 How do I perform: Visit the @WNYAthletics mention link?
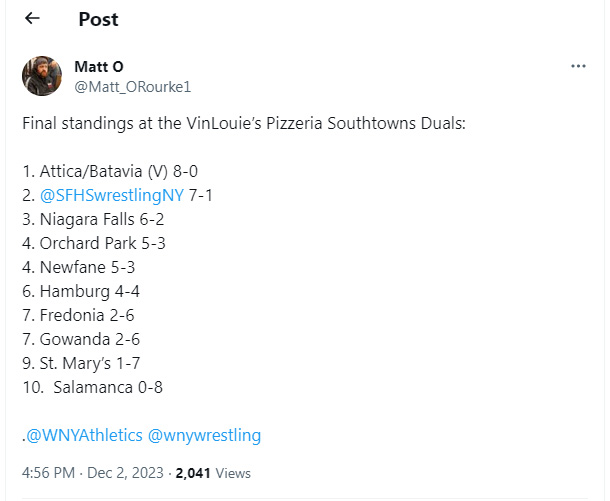point(84,435)
